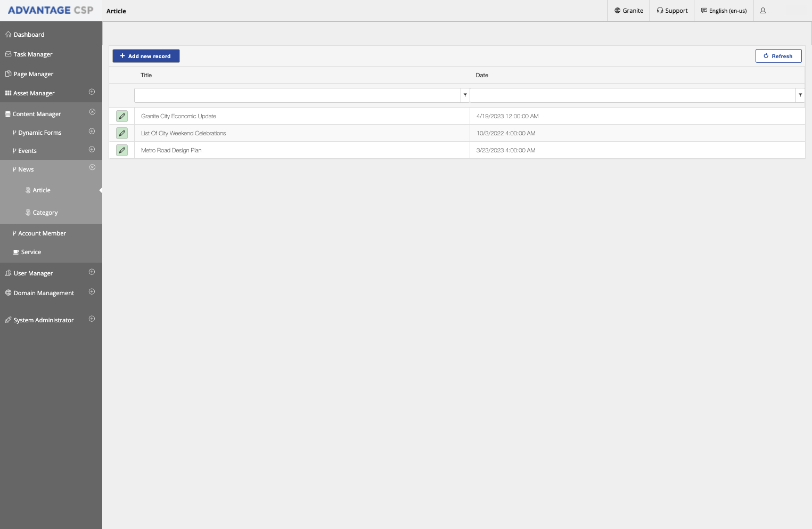Collapse the Content Manager section

[x=92, y=112]
